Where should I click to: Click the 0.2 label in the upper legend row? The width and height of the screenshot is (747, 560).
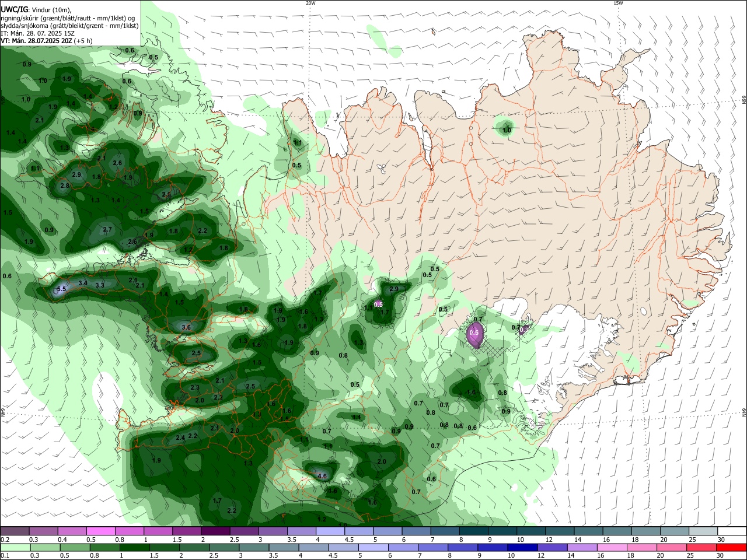[5, 540]
